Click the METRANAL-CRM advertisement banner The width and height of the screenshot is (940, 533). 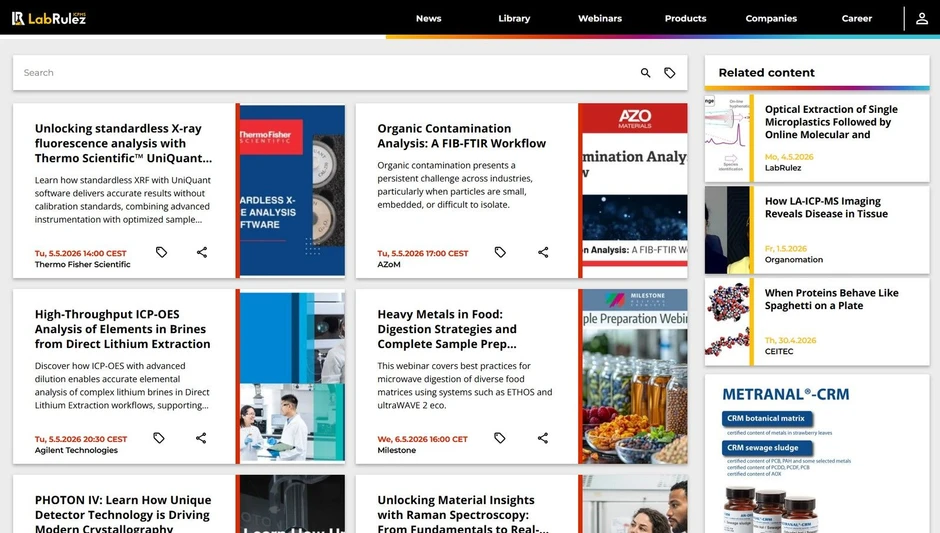click(x=817, y=454)
